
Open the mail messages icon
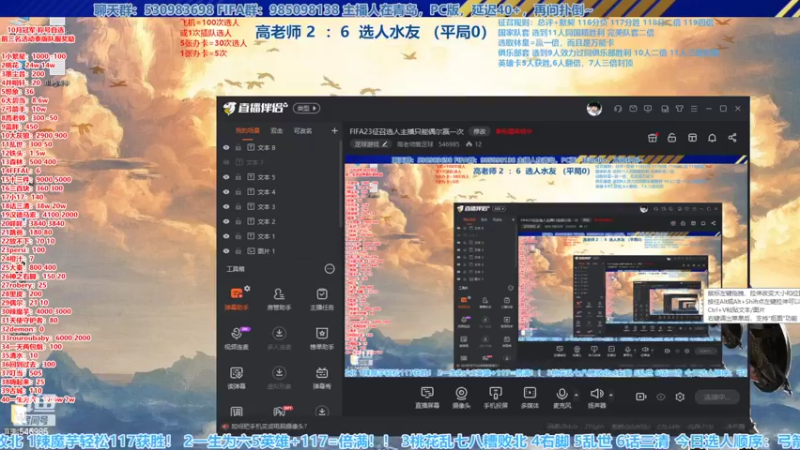[633, 109]
